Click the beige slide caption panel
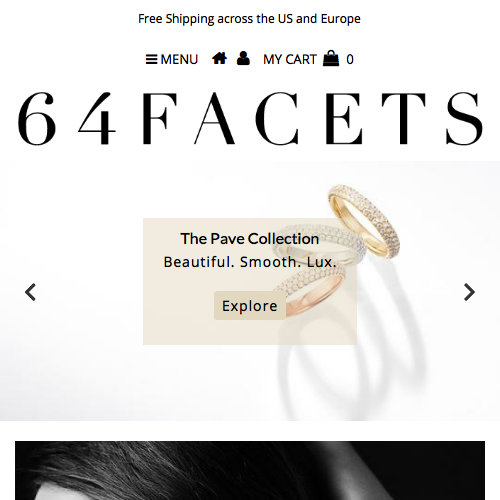The image size is (500, 500). 250,281
